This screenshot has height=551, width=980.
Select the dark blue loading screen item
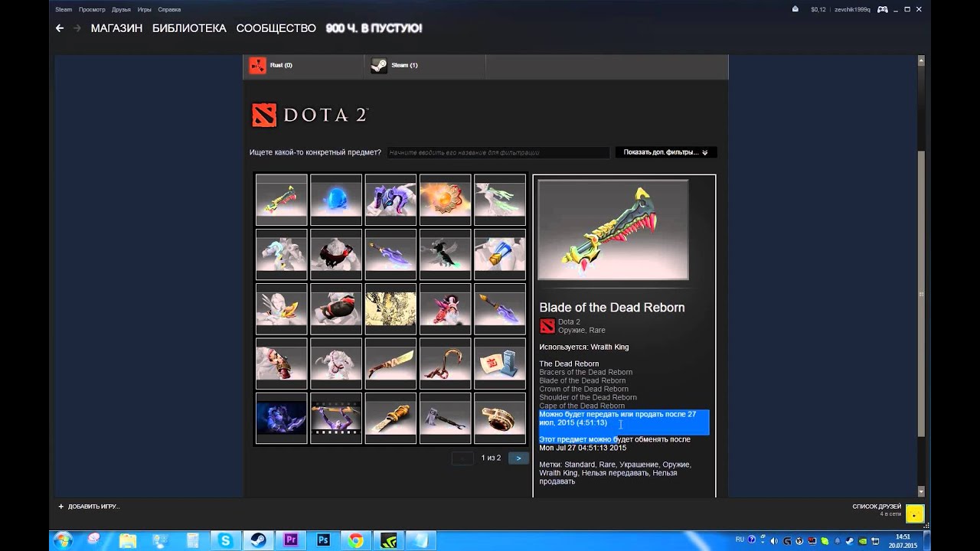pyautogui.click(x=282, y=418)
